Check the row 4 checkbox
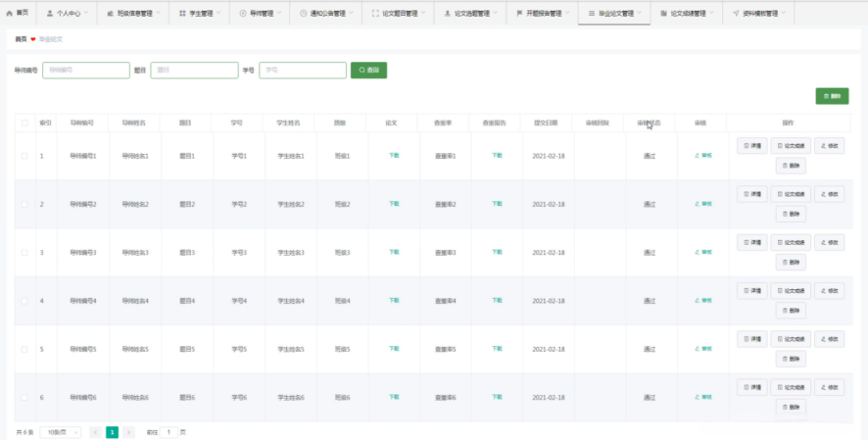The height and width of the screenshot is (442, 868). [x=24, y=301]
